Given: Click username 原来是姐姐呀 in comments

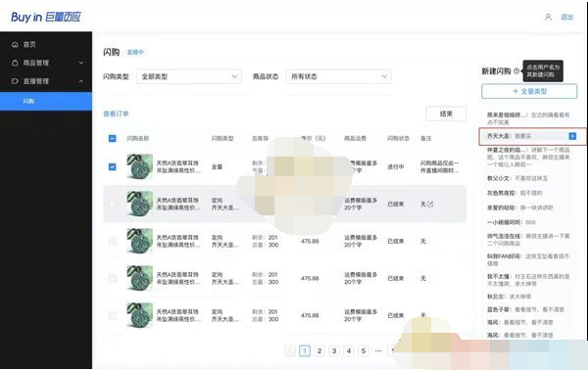Looking at the screenshot, I should [508, 115].
